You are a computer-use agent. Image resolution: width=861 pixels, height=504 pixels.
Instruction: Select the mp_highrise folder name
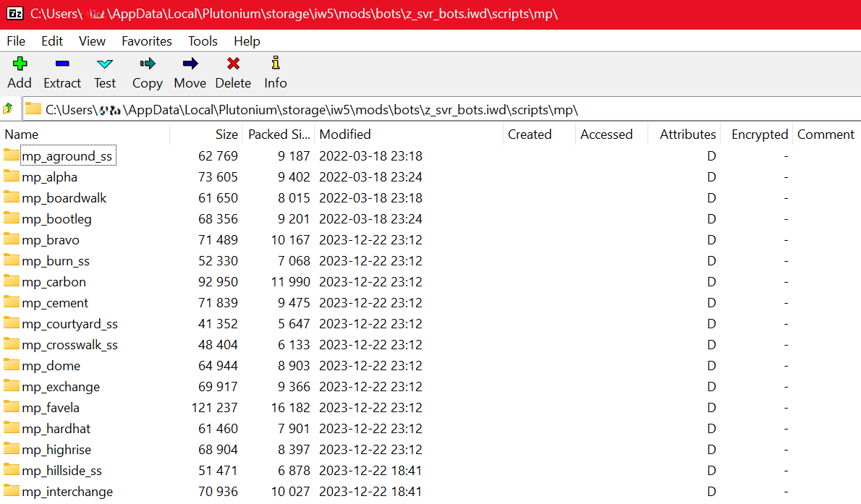coord(56,450)
